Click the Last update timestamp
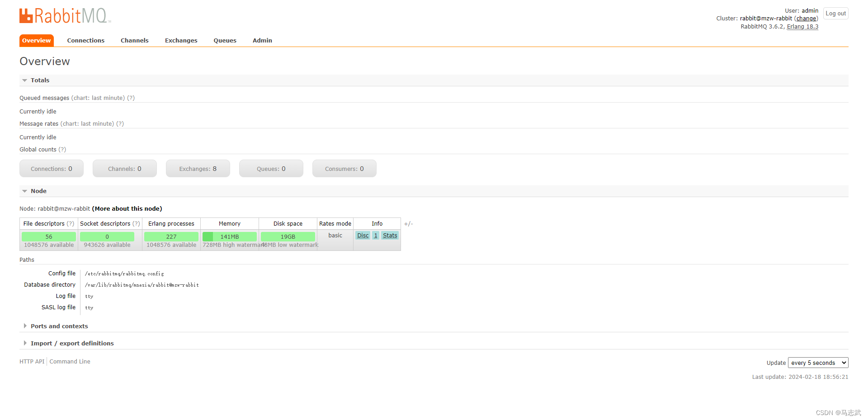 [800, 377]
